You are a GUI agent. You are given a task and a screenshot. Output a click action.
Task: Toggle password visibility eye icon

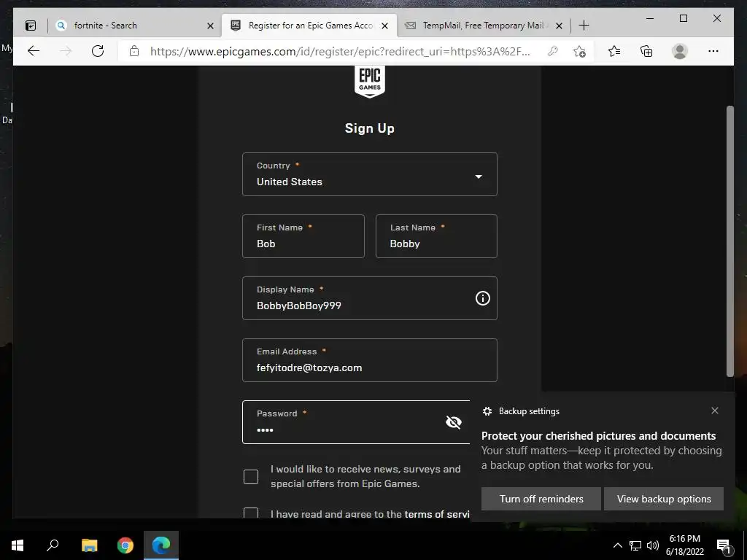[454, 422]
